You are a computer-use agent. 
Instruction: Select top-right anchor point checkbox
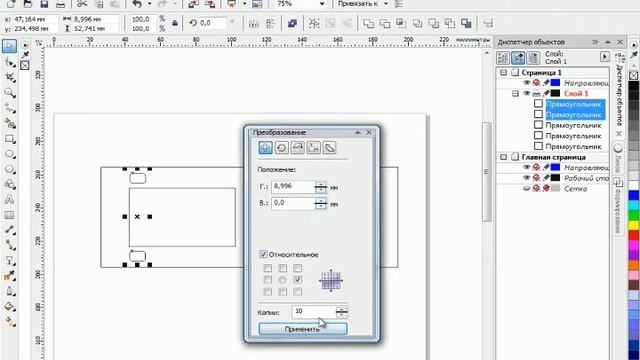(x=298, y=268)
